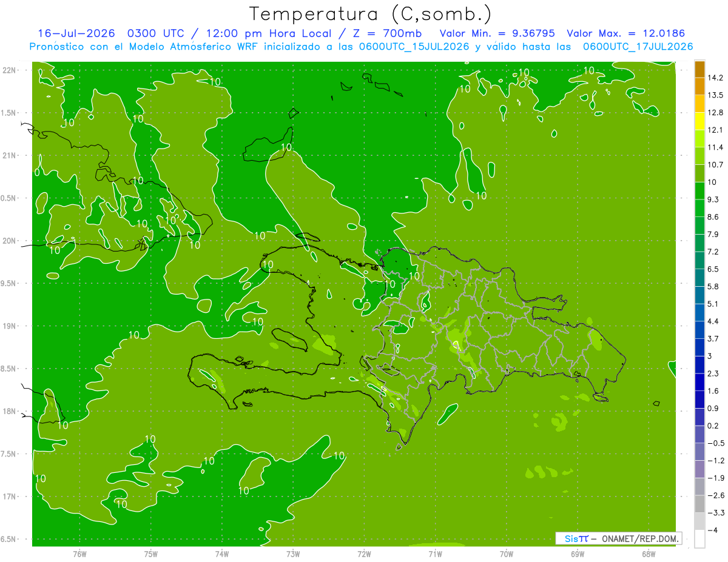This screenshot has width=728, height=562.
Task: Click the "18N" latitude axis label
Action: coord(8,412)
